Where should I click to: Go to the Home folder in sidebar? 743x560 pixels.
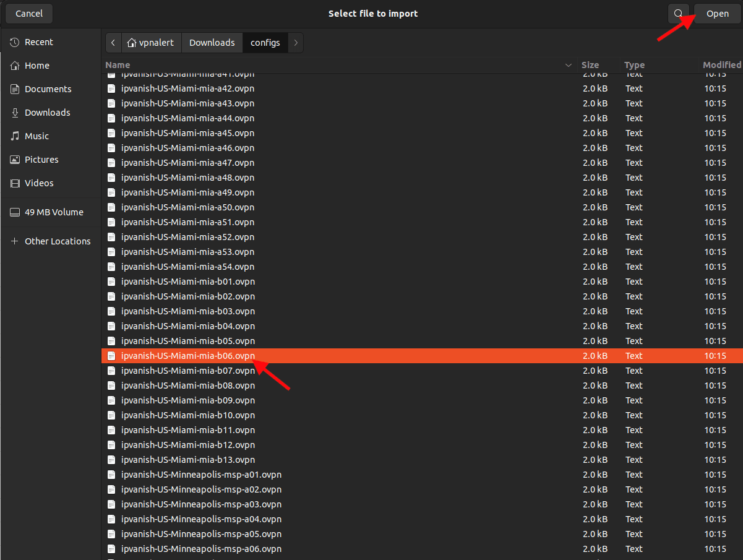click(37, 66)
